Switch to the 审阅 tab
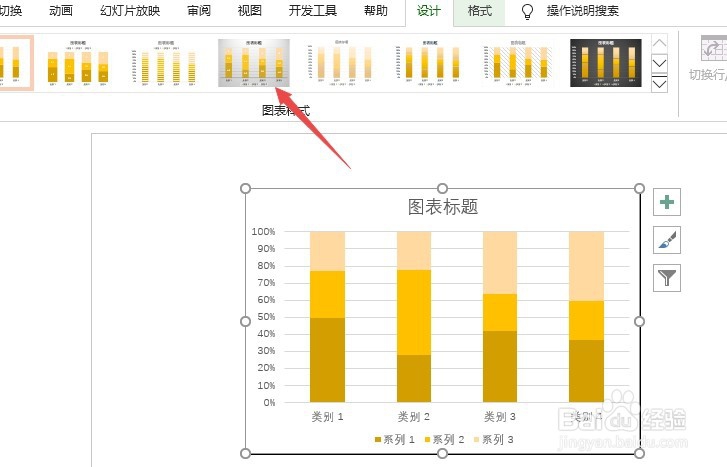727x467 pixels. 199,10
